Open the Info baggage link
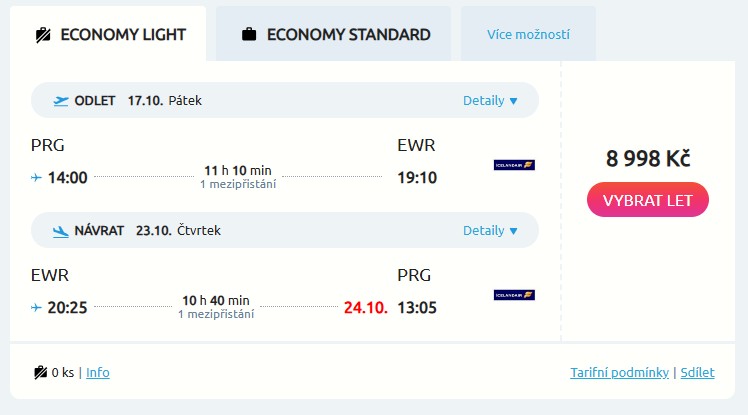The image size is (748, 415). [98, 373]
